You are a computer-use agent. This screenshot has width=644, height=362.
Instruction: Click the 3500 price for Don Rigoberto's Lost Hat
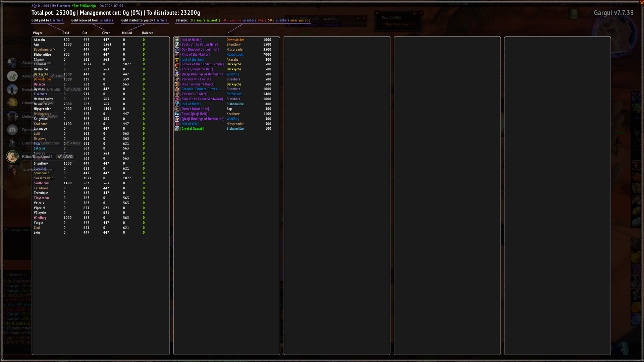pyautogui.click(x=267, y=50)
